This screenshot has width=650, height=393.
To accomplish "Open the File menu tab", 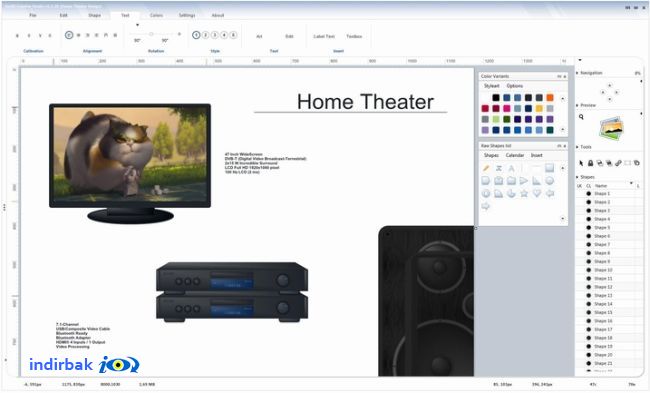I will [33, 15].
